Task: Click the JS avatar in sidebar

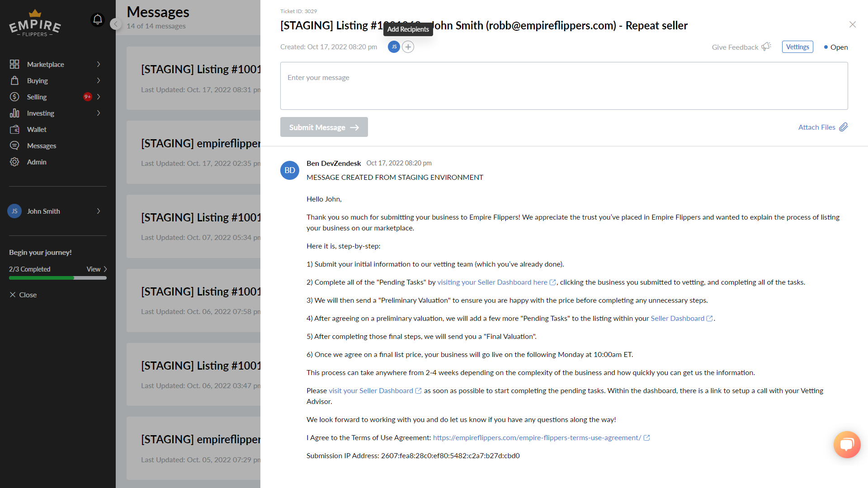Action: 14,211
